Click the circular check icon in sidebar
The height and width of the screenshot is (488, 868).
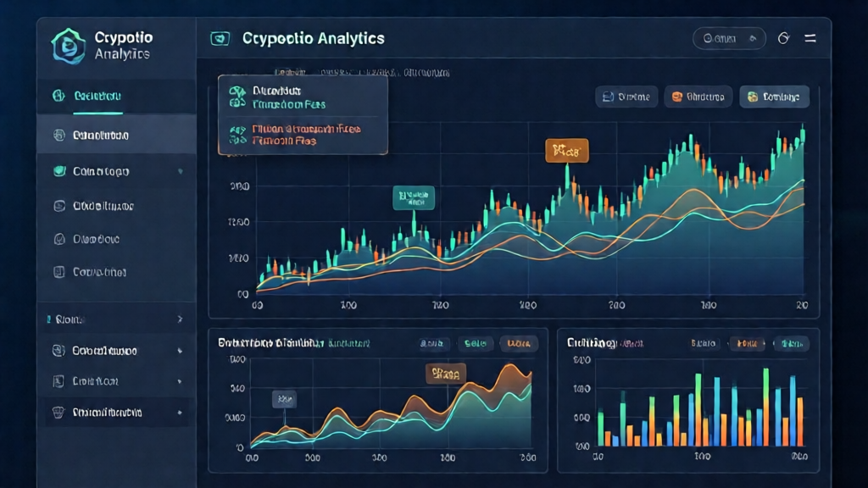pos(59,239)
